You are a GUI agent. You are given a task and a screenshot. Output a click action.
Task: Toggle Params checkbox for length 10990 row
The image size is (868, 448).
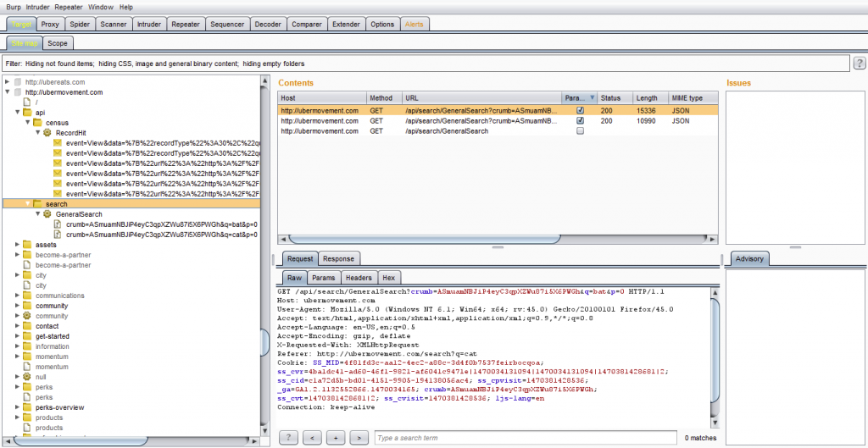580,120
